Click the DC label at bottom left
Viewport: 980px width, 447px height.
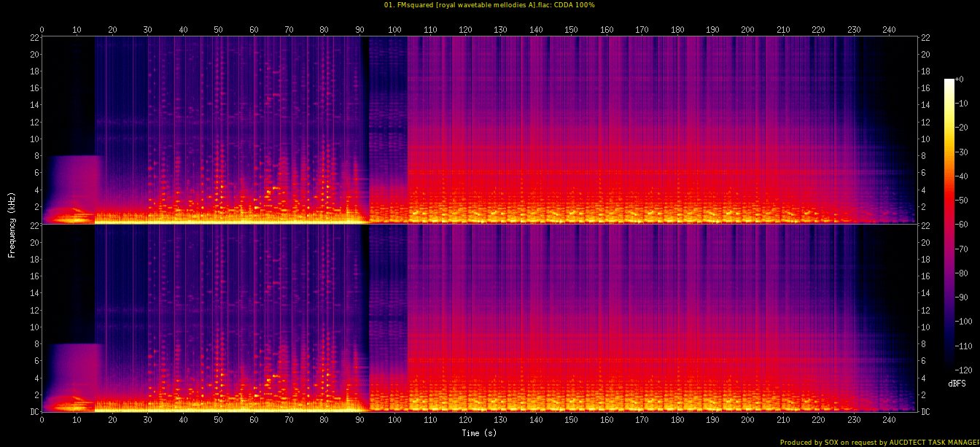[34, 411]
